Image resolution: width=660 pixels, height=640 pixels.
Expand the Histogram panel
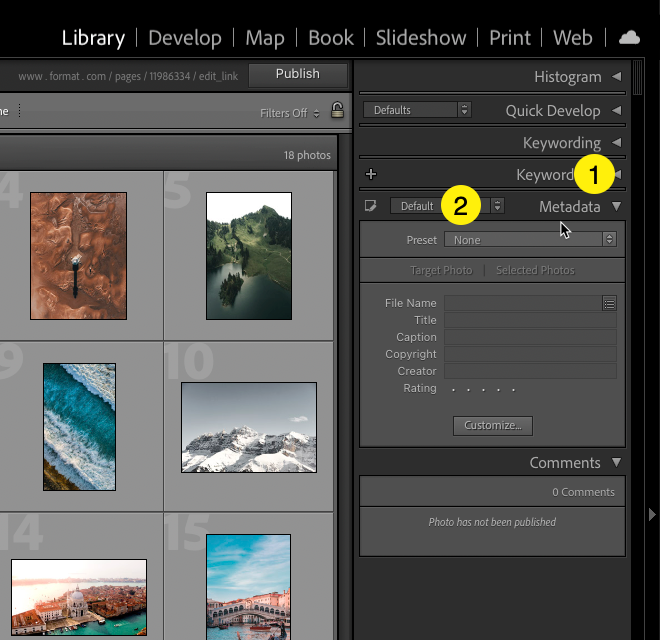click(616, 77)
